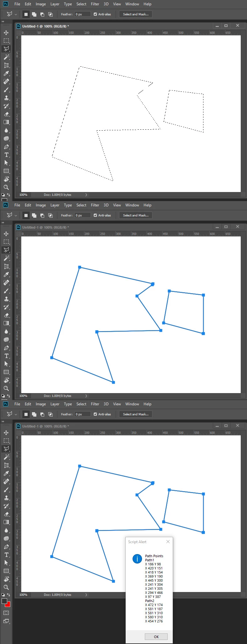Screen dimensions: 247x644
Task: Select the Hand tool in the Script Alert window
Action: point(6,579)
